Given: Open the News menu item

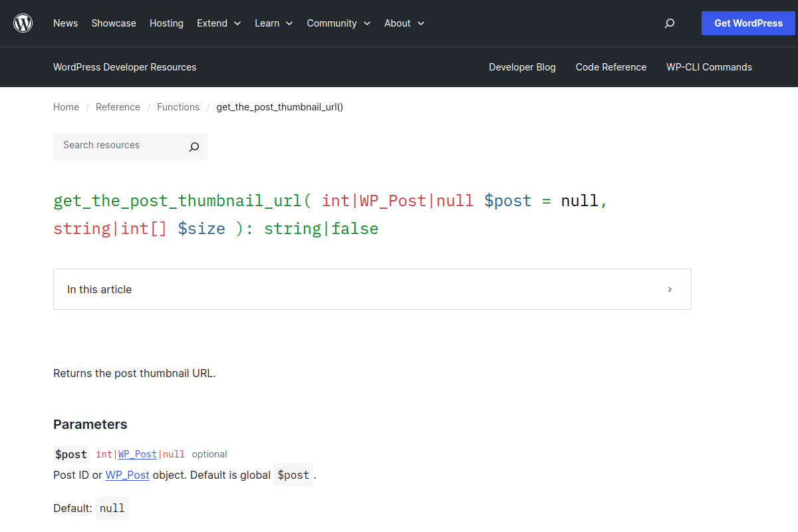Looking at the screenshot, I should click(x=65, y=23).
